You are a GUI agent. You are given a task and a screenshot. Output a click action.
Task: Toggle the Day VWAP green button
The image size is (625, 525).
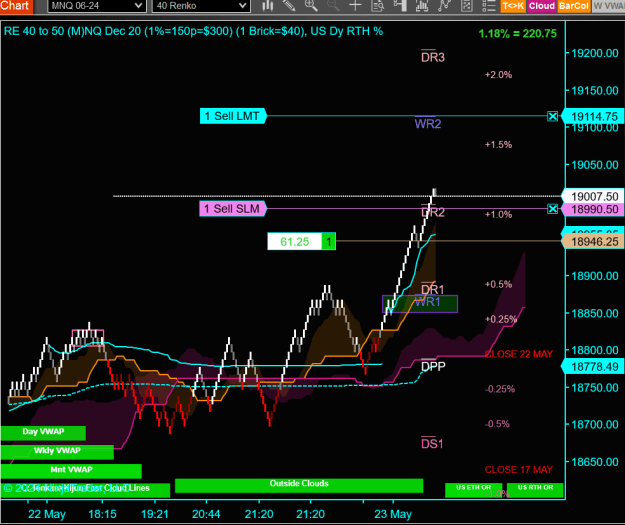(43, 433)
